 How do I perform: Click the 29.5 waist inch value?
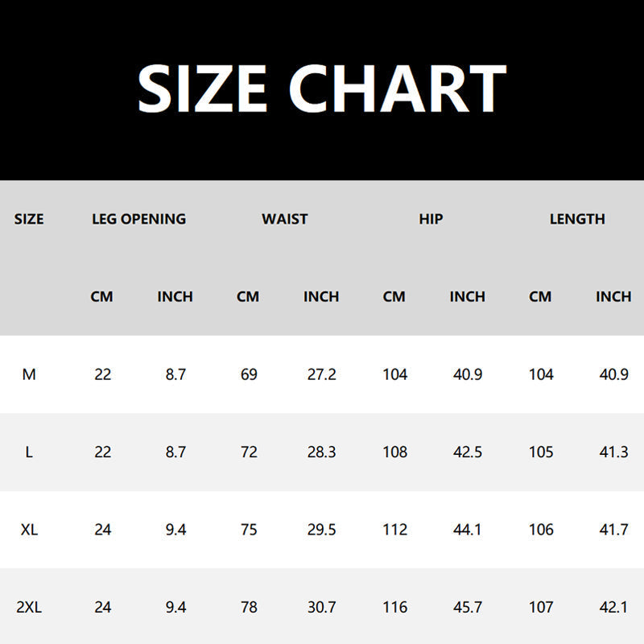[x=321, y=530]
